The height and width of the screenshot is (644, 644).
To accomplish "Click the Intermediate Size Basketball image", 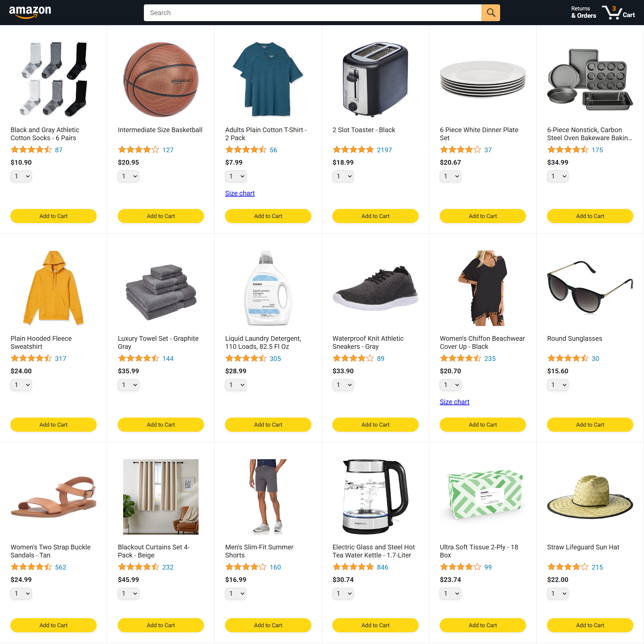I will [x=161, y=79].
